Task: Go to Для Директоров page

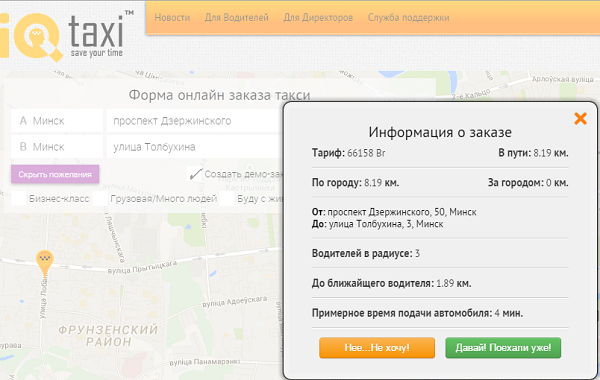Action: tap(318, 18)
